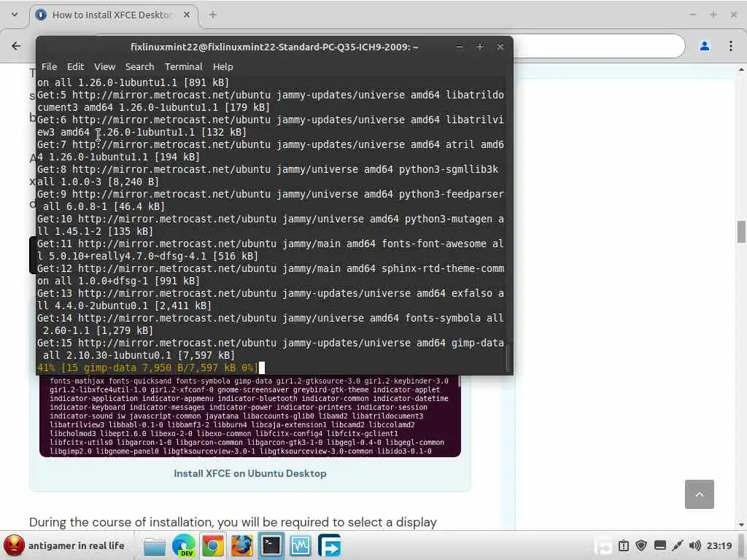Minimize the terminal window
Viewport: 747px width, 560px height.
460,47
